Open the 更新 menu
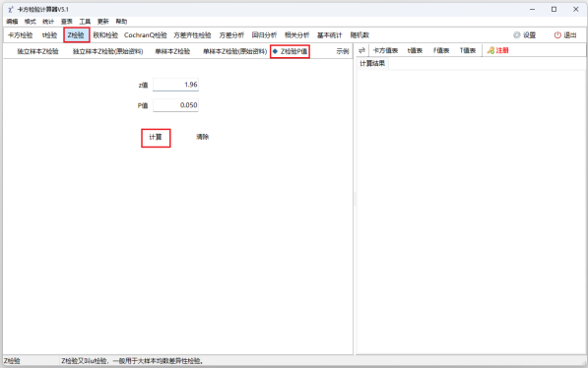Screen dimensions: 588x368 click(x=103, y=22)
